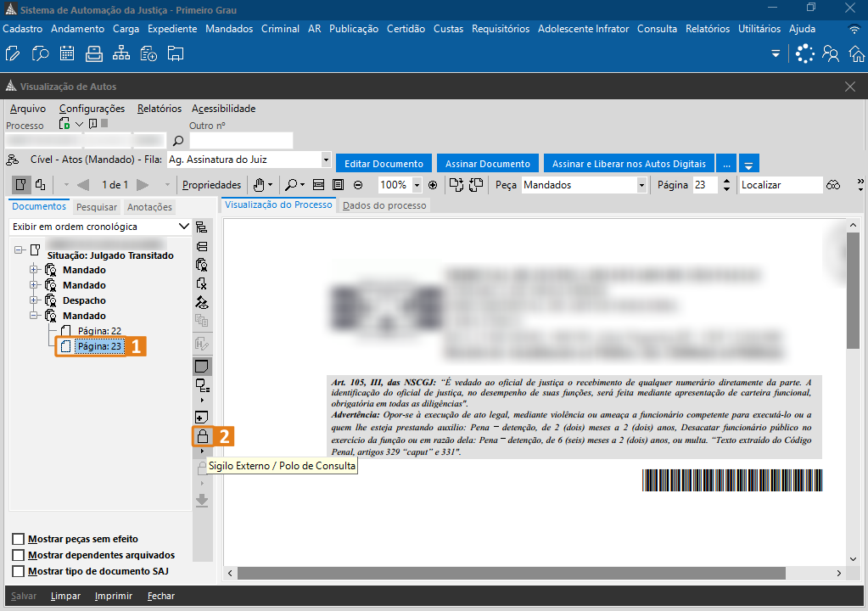
Task: Click the fit page icon
Action: pos(339,185)
